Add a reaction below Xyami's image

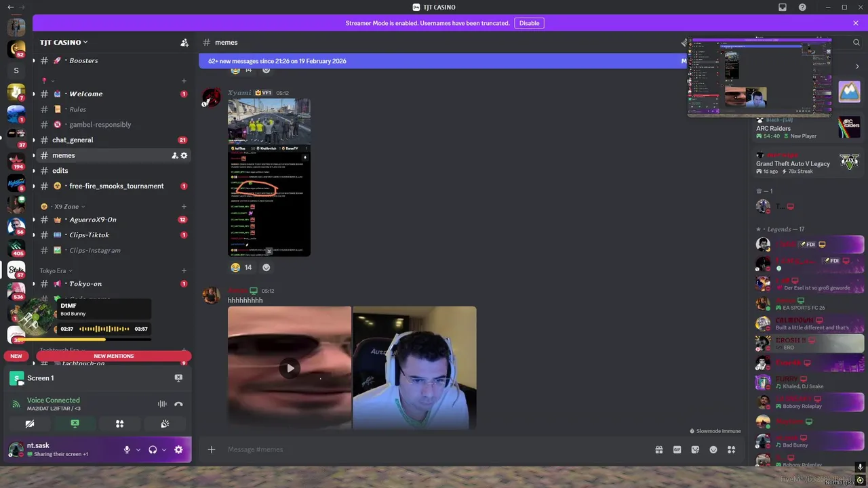click(x=266, y=267)
